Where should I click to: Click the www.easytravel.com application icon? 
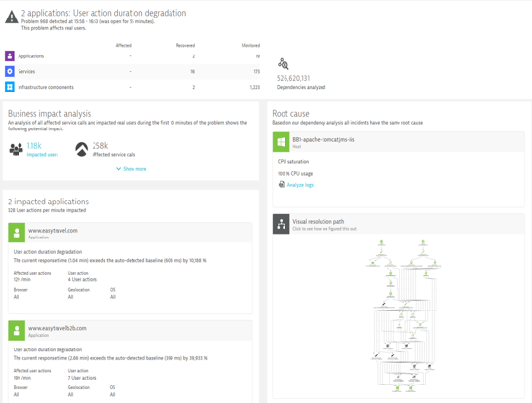coord(17,233)
